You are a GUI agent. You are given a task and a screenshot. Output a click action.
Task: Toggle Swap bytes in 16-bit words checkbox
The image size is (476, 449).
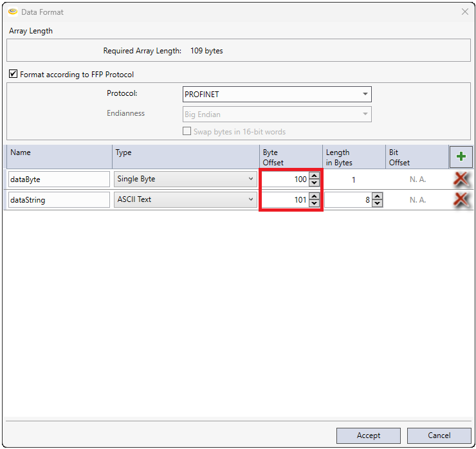click(187, 132)
